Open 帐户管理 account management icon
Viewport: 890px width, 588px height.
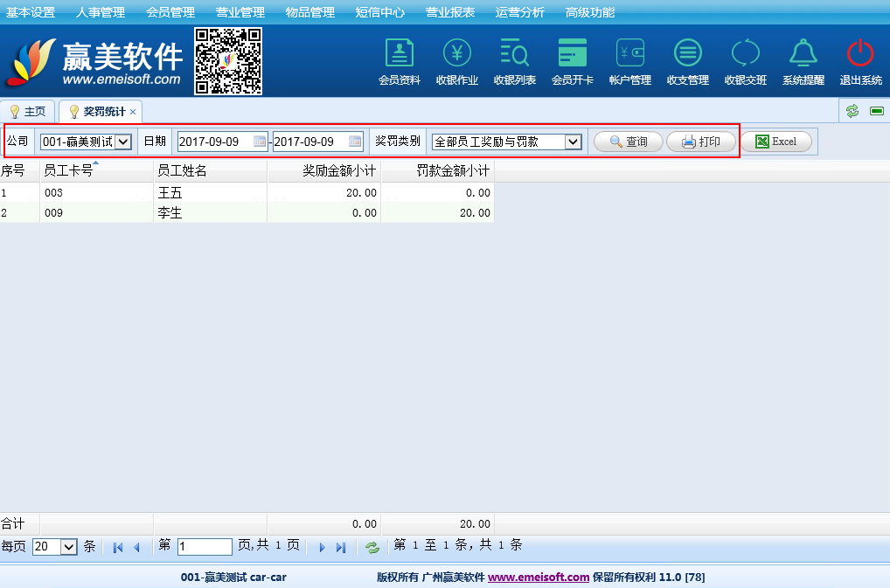coord(630,54)
